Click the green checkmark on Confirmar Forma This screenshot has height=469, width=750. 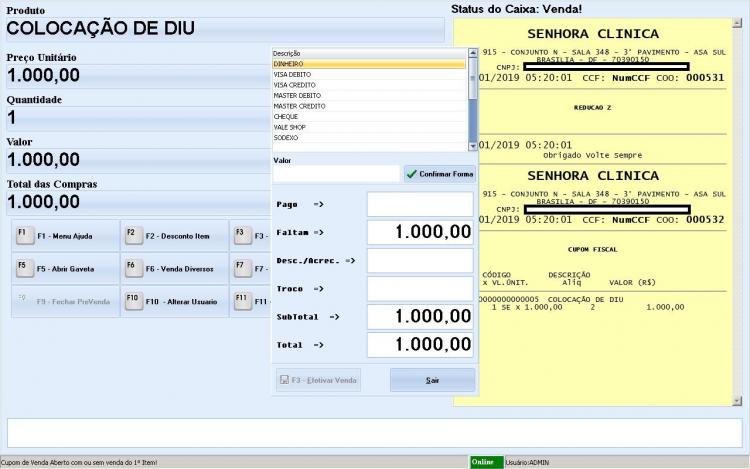pos(411,174)
